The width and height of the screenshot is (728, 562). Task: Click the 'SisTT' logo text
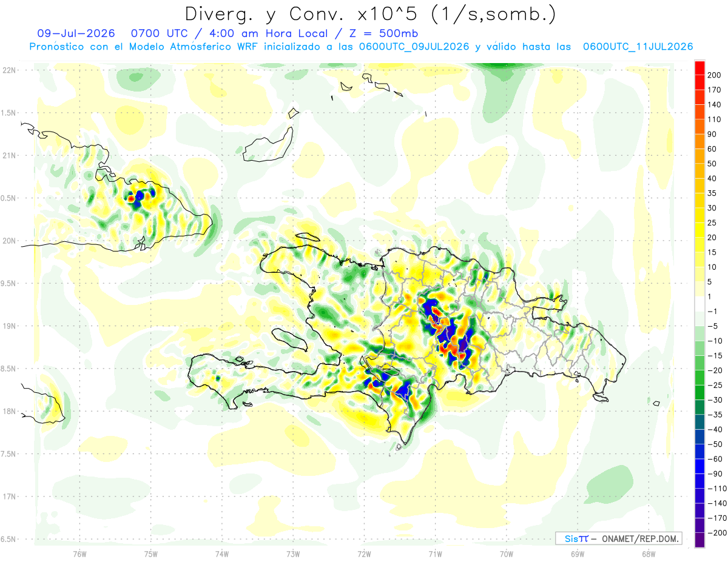(x=576, y=538)
